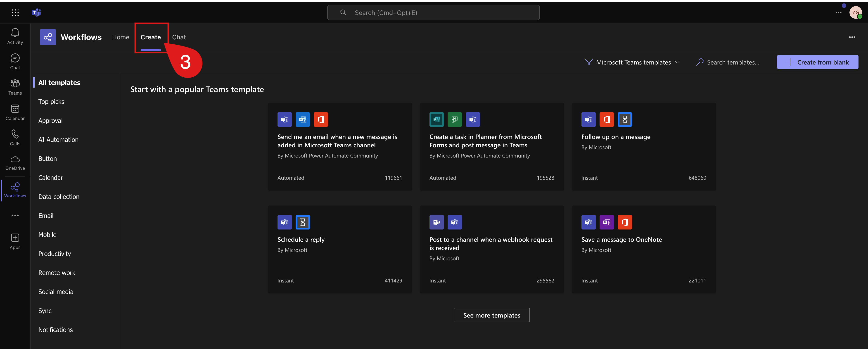
Task: Switch to the Chat tab in Workflows
Action: click(179, 37)
